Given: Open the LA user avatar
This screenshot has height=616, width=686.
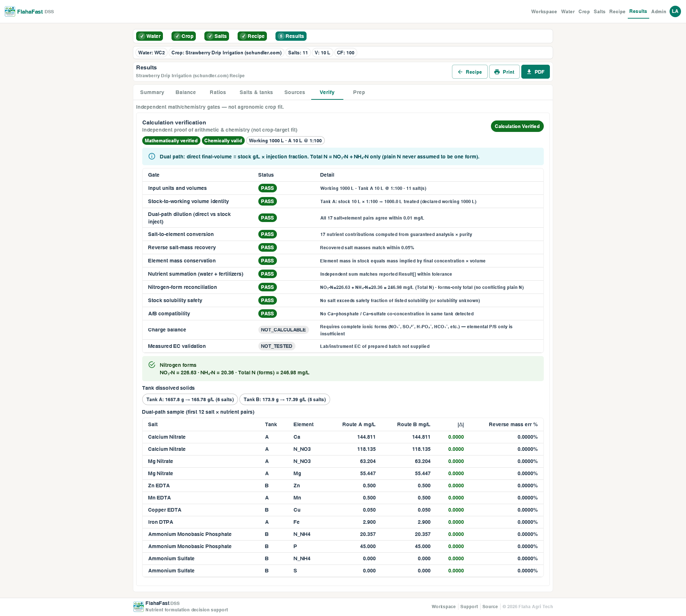Looking at the screenshot, I should 675,11.
